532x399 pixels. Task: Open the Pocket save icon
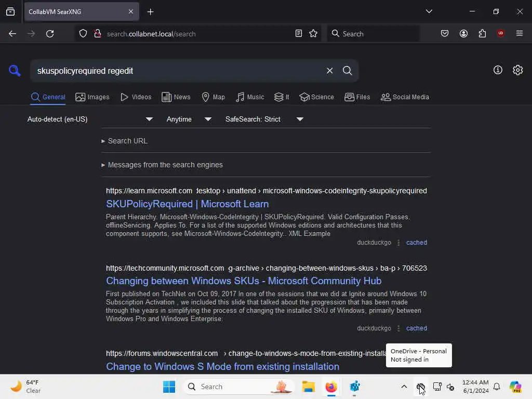[x=445, y=33]
